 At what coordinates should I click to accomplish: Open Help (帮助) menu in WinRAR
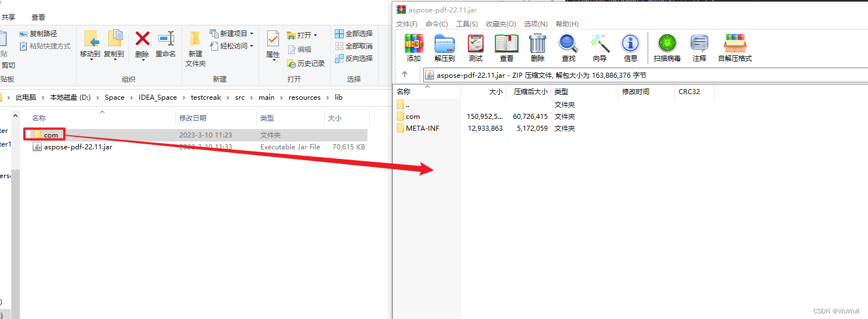tap(567, 24)
